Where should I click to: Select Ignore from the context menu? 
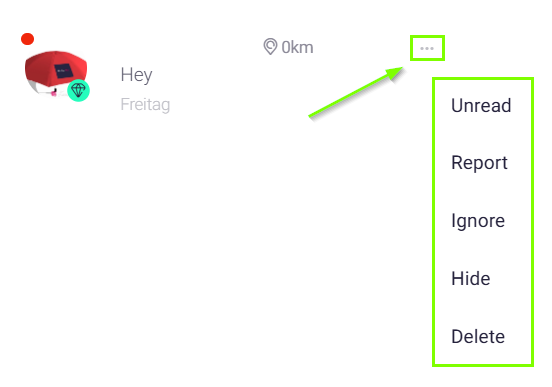point(478,221)
